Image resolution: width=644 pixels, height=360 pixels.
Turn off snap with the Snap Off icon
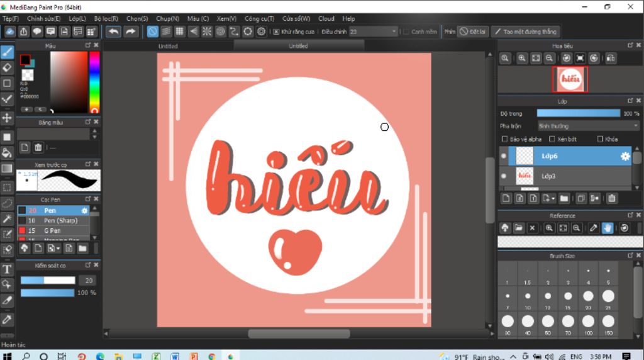click(x=152, y=31)
